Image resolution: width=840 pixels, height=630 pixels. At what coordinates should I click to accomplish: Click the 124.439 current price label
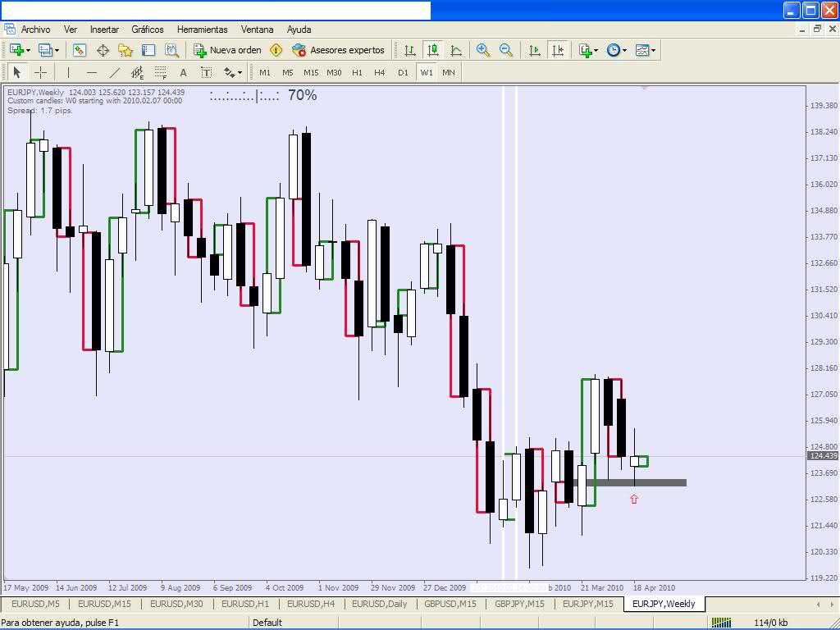tap(822, 456)
